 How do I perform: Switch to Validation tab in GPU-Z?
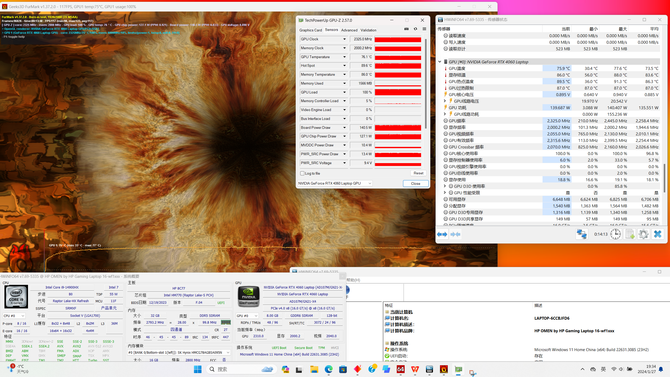click(x=368, y=30)
